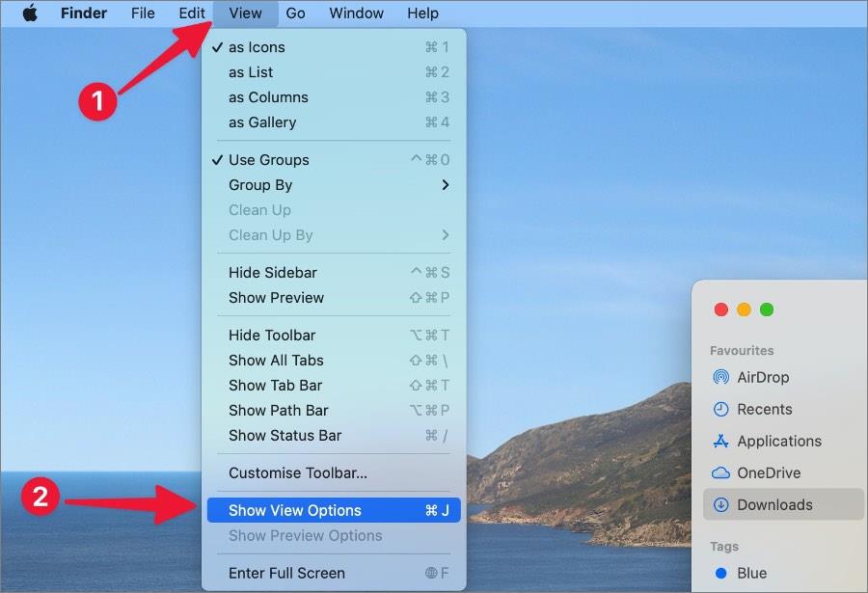Click the Blue tag dot

720,573
